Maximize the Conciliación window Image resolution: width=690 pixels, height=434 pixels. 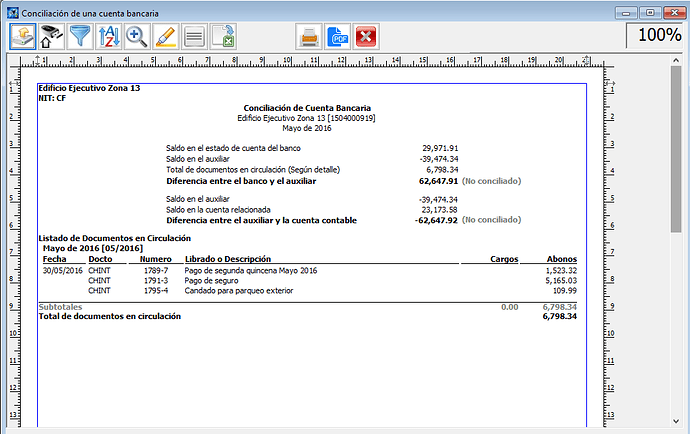[650, 11]
